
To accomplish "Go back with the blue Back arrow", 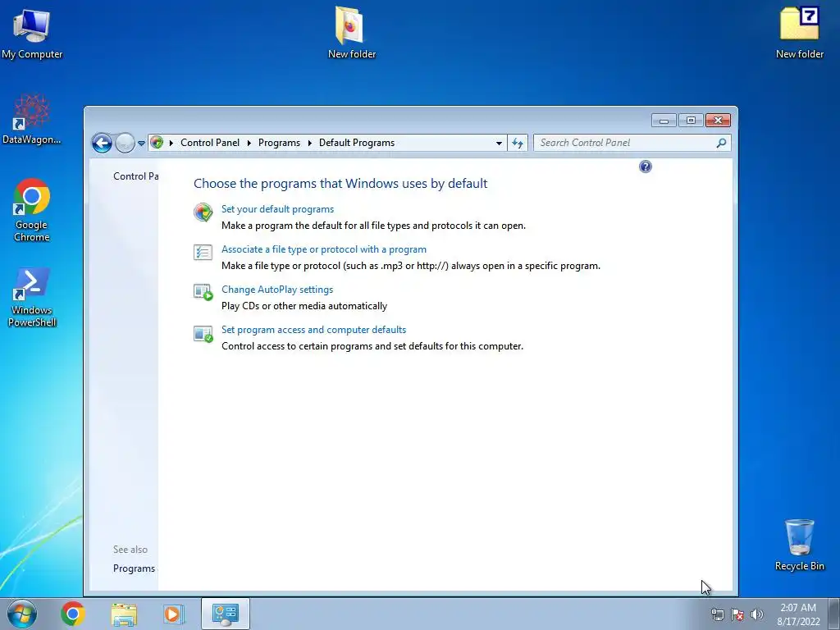I will click(x=102, y=143).
